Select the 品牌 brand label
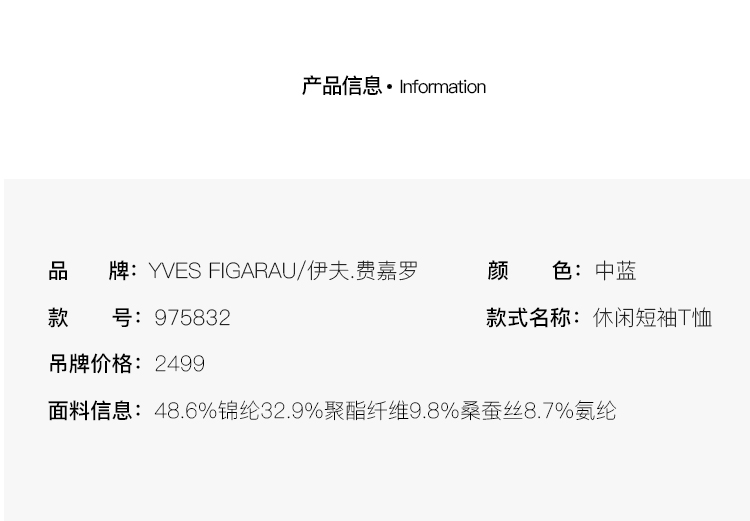The image size is (750, 521). click(91, 271)
